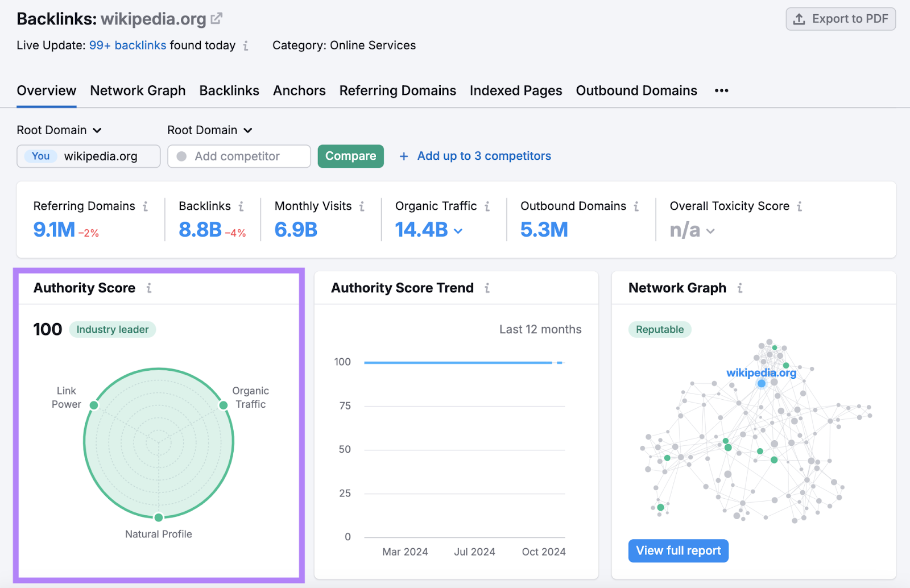Open wikipedia.org via the external link icon

216,17
